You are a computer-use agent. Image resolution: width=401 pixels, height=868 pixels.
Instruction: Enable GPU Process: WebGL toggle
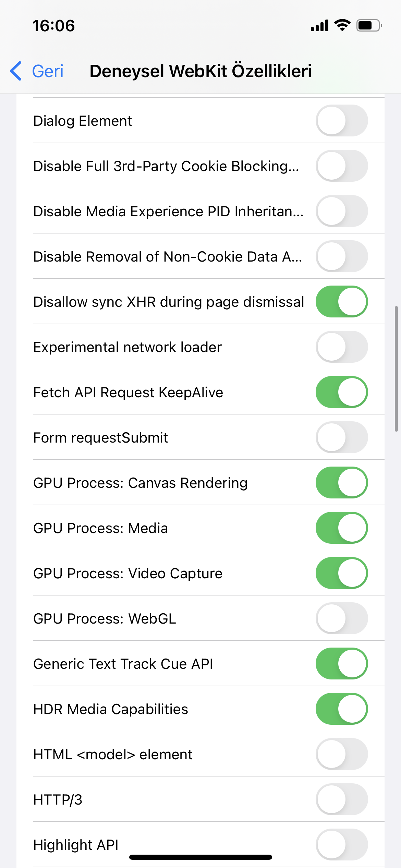click(341, 618)
